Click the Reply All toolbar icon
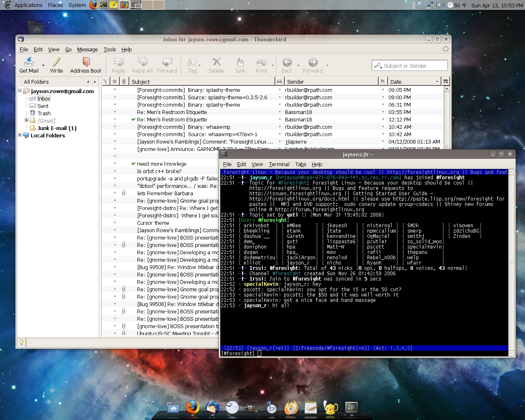The height and width of the screenshot is (420, 525). coord(142,62)
